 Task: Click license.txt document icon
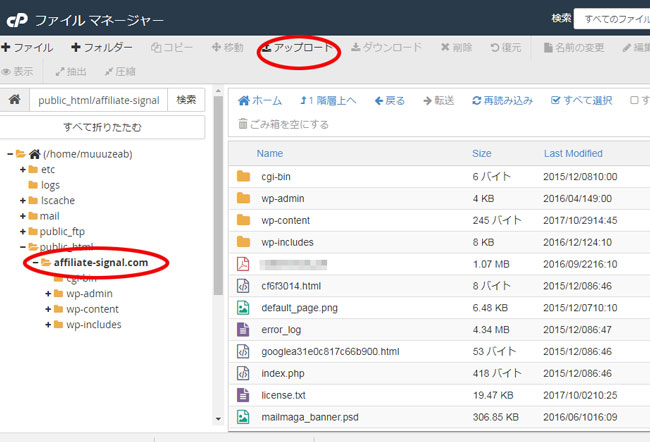tap(243, 395)
